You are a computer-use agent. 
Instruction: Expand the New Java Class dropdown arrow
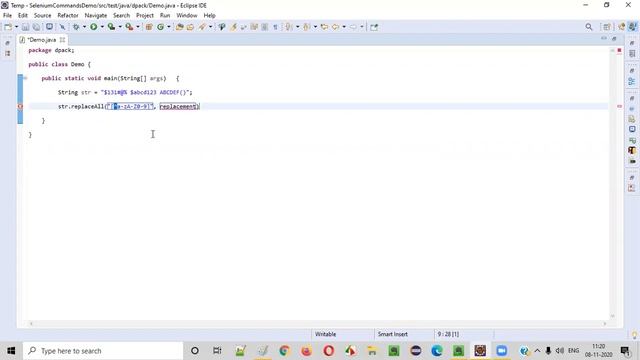(x=169, y=27)
